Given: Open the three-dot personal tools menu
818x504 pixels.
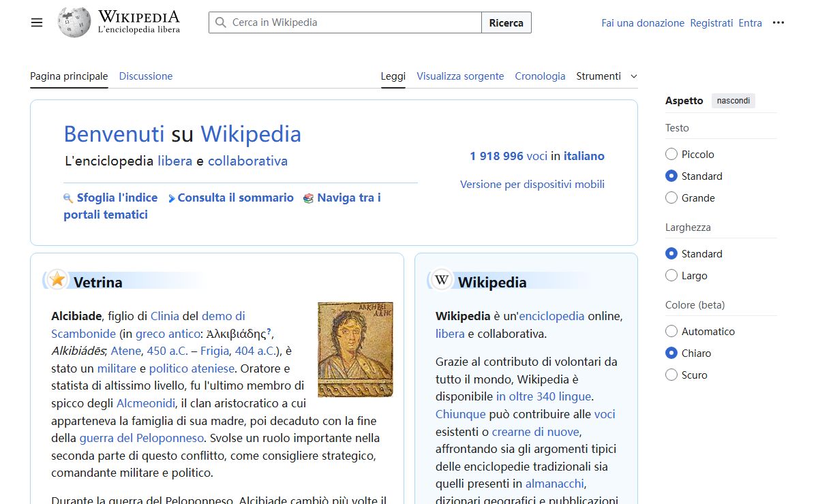Looking at the screenshot, I should 778,22.
